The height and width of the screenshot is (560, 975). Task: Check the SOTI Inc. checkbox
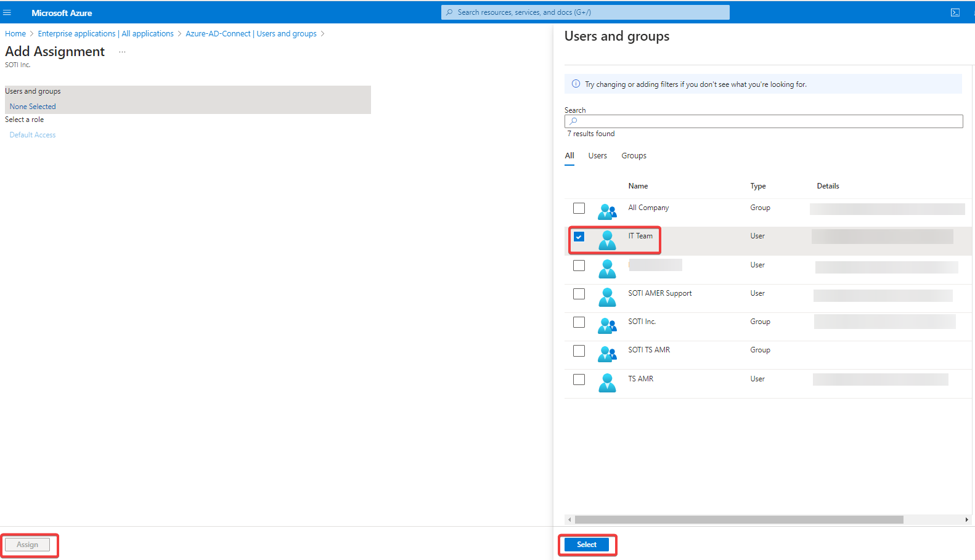pos(579,322)
